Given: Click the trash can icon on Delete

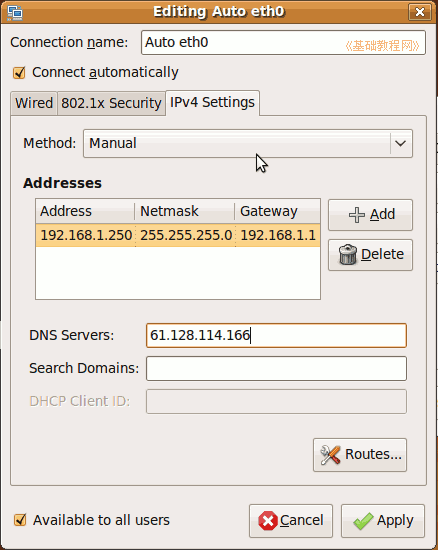Looking at the screenshot, I should tap(348, 255).
